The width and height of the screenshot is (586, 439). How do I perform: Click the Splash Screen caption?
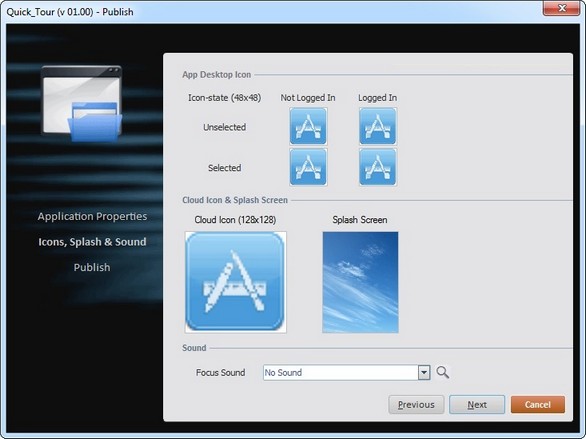(x=360, y=220)
